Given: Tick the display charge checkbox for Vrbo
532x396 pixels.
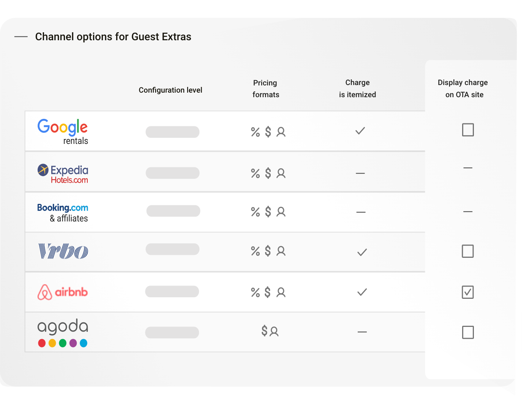Looking at the screenshot, I should tap(468, 251).
